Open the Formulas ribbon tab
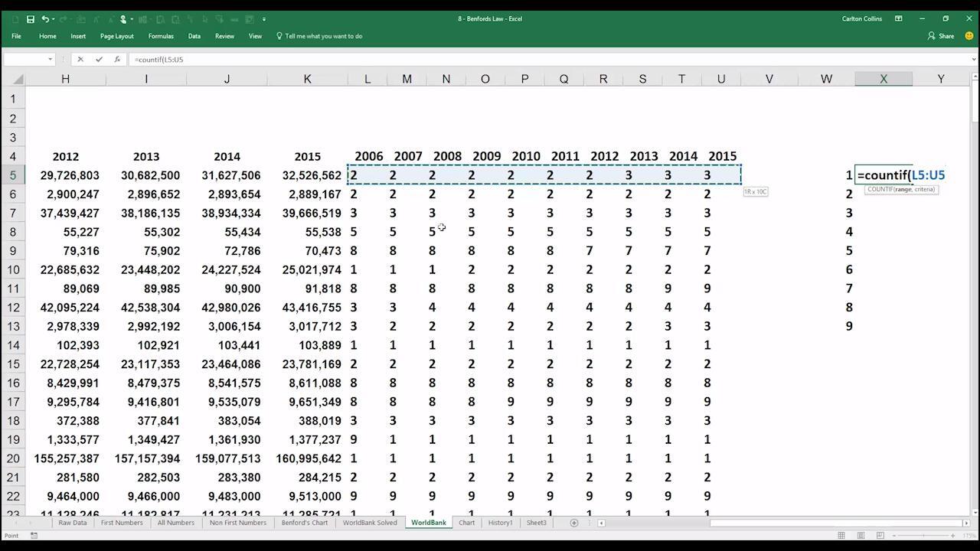Screen dimensions: 980x551 (161, 36)
